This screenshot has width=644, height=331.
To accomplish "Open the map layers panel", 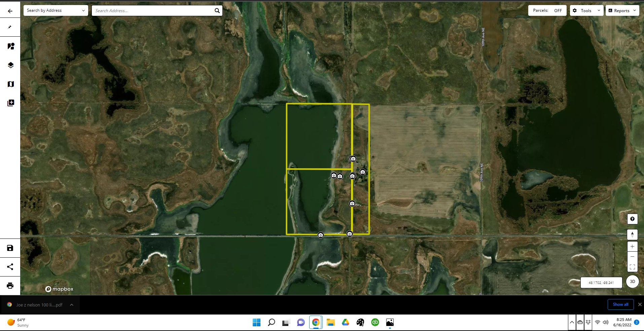I will tap(10, 65).
